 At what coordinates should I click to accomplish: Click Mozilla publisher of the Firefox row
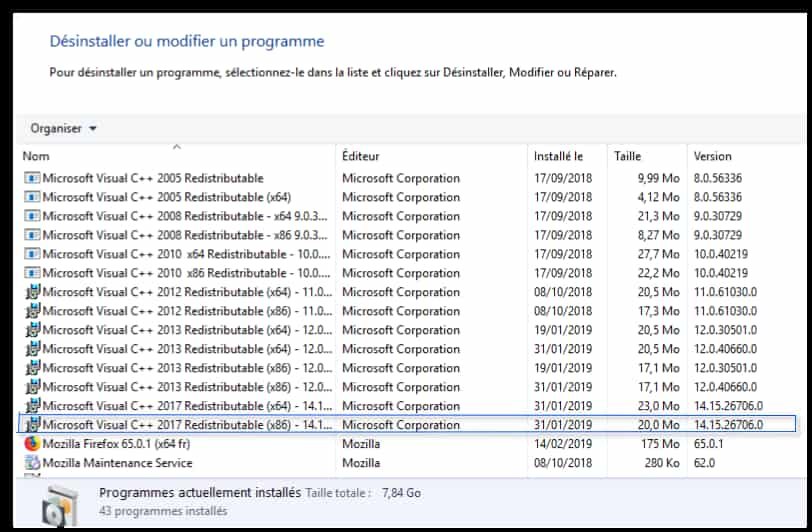361,444
